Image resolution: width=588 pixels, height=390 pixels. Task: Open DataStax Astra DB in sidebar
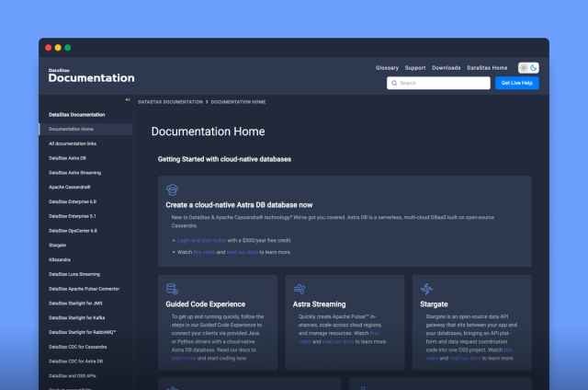point(67,158)
